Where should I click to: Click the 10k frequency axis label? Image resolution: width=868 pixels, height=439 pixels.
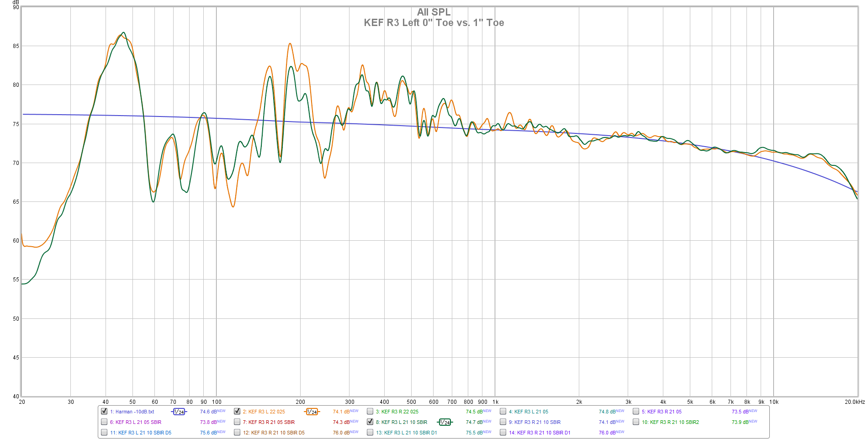pyautogui.click(x=774, y=402)
